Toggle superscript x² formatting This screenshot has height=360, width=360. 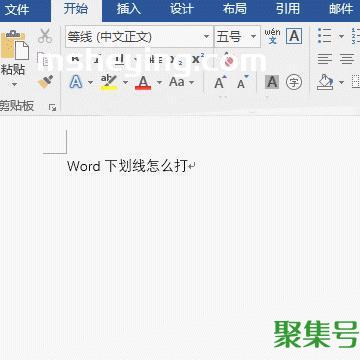[x=198, y=59]
